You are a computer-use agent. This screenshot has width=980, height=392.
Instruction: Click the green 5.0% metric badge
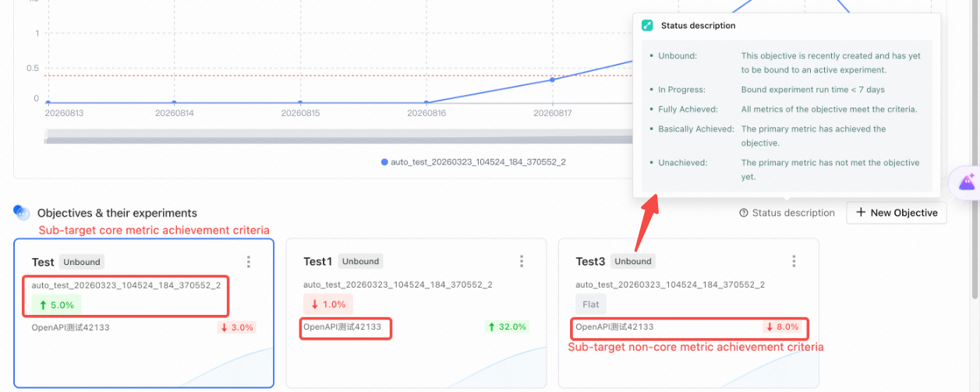55,305
